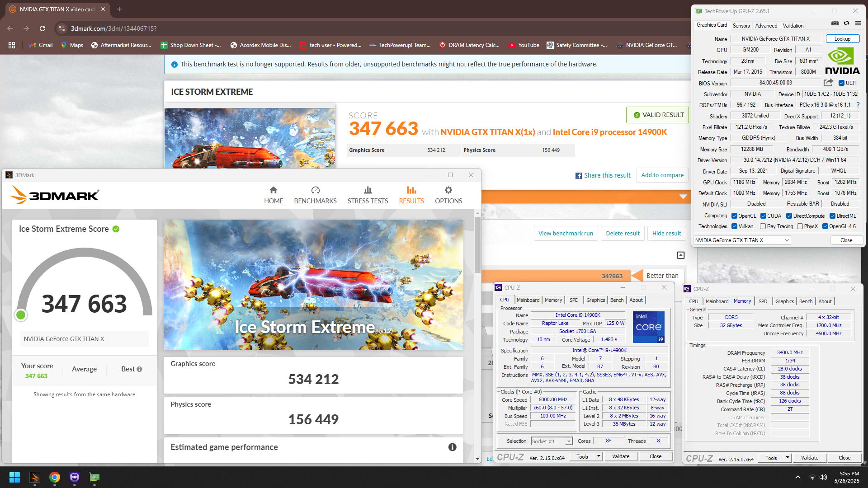Screen dimensions: 868x488
Task: Toggle the DirectML checkbox
Action: tap(832, 216)
